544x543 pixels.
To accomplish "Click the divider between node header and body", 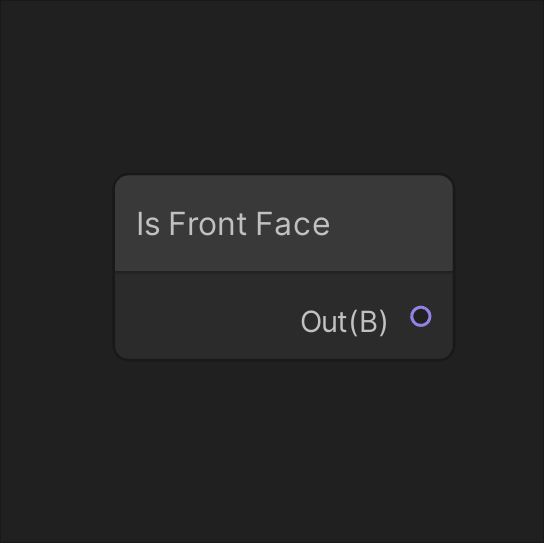I will click(284, 272).
